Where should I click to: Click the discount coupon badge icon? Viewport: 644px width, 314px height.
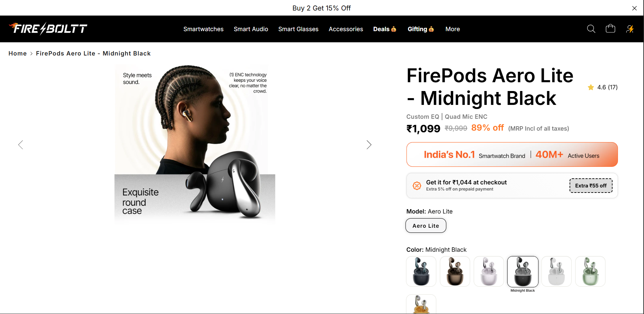(x=417, y=185)
